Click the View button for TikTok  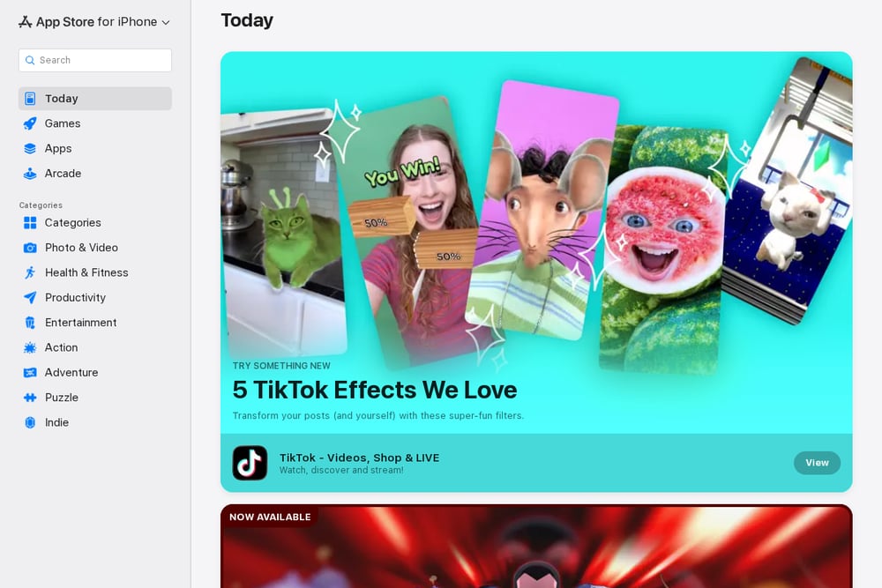tap(817, 463)
